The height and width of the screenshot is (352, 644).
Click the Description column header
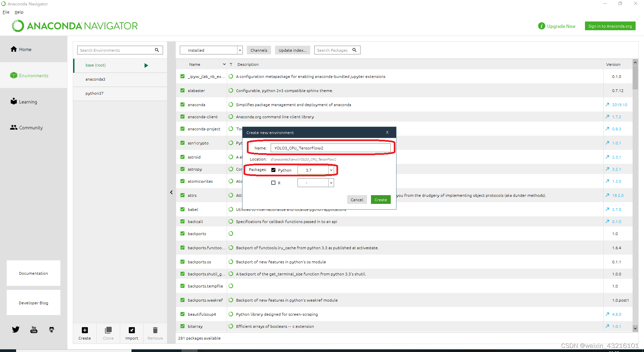248,64
